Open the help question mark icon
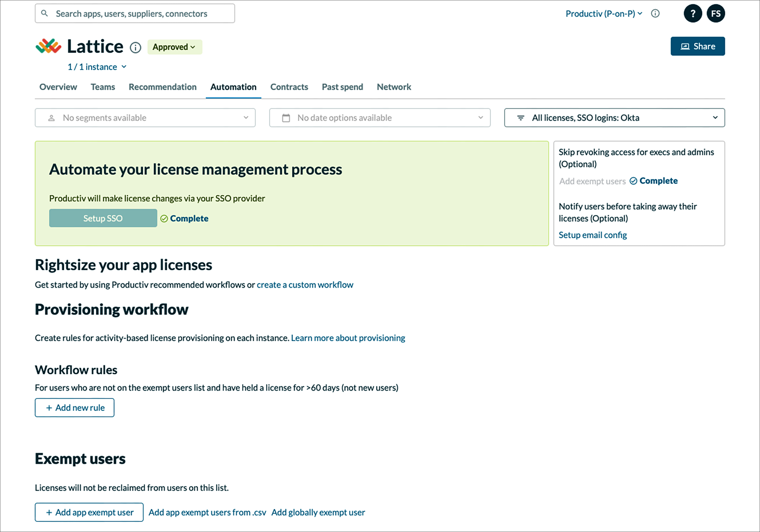This screenshot has width=760, height=532. 692,14
